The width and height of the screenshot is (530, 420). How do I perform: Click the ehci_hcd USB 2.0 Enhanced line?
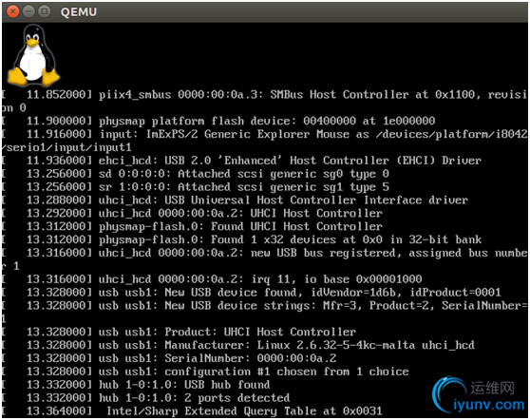coord(241,161)
